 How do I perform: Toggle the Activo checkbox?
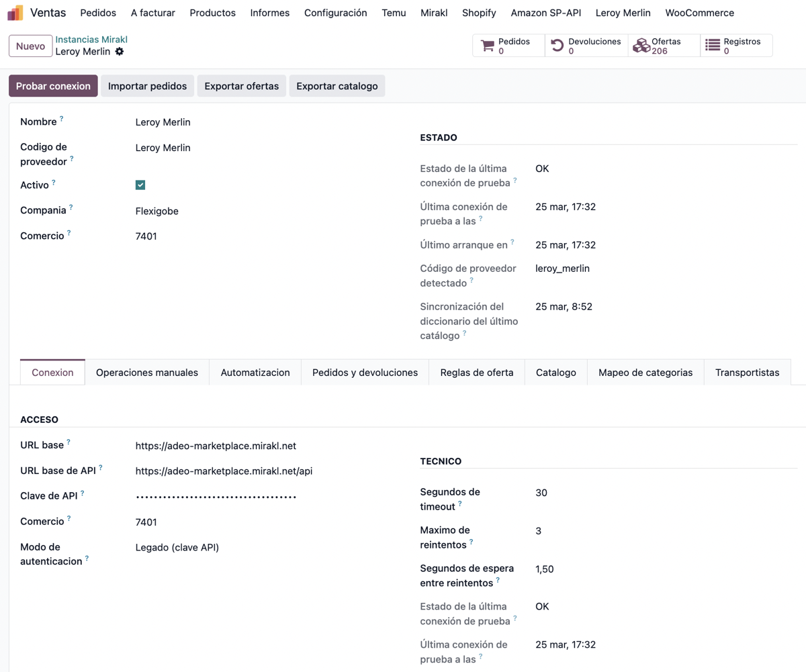140,185
